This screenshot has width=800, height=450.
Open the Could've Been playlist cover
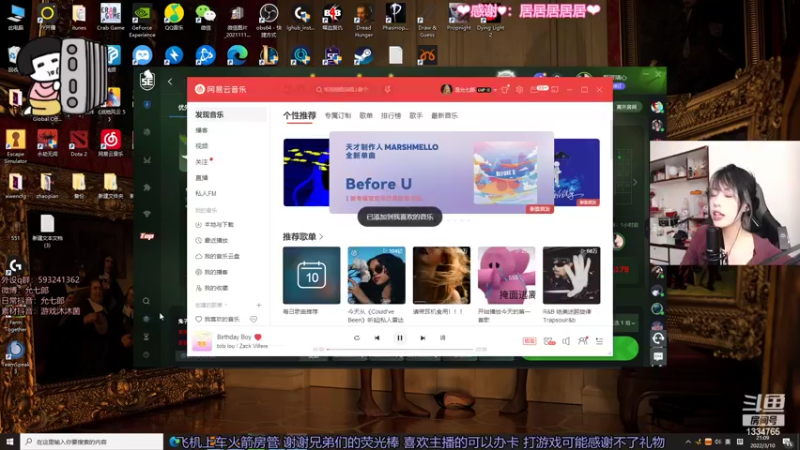point(377,276)
